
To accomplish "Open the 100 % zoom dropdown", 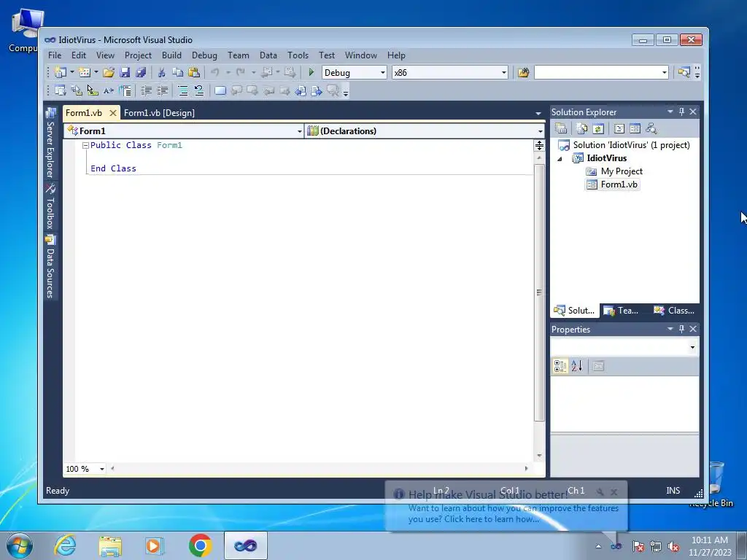I will pos(102,469).
